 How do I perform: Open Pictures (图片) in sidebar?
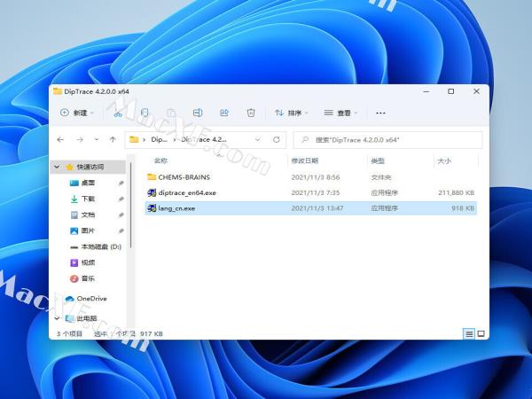tap(88, 231)
